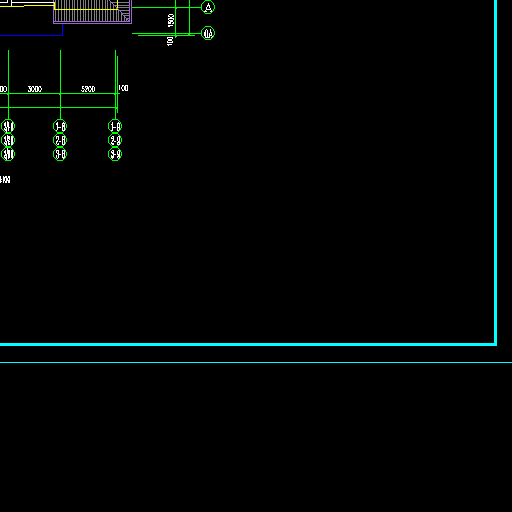Select the middle bubble in the center bottom stack
This screenshot has width=512, height=512.
tap(60, 140)
